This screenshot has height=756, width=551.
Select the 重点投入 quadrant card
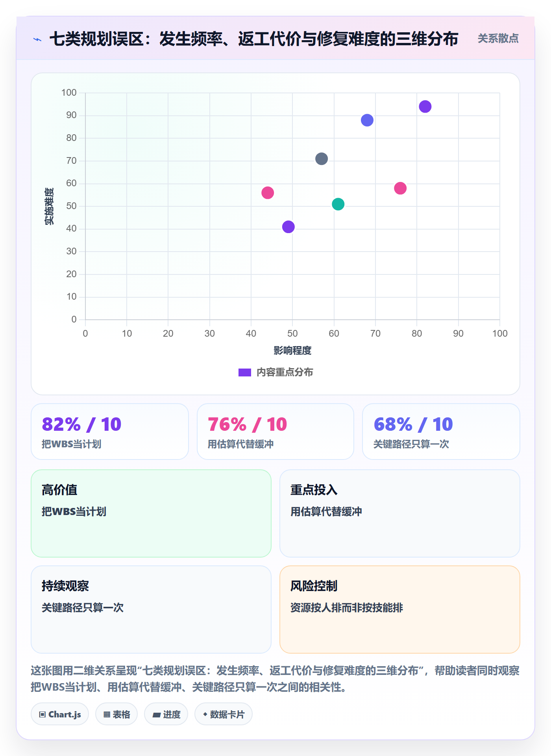[x=400, y=513]
